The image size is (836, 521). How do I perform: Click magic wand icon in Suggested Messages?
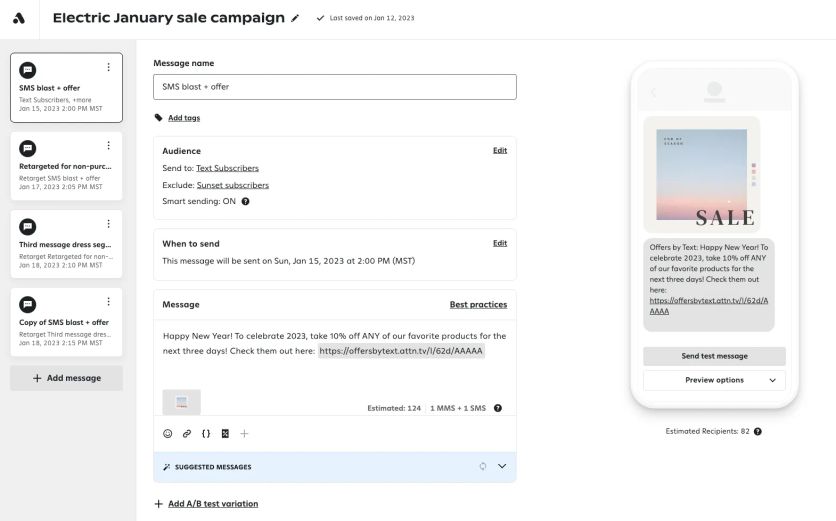pyautogui.click(x=166, y=467)
